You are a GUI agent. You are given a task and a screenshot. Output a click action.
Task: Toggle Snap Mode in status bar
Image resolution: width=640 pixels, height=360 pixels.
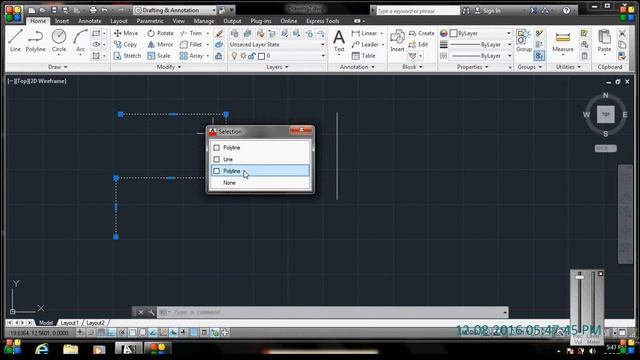[x=91, y=333]
